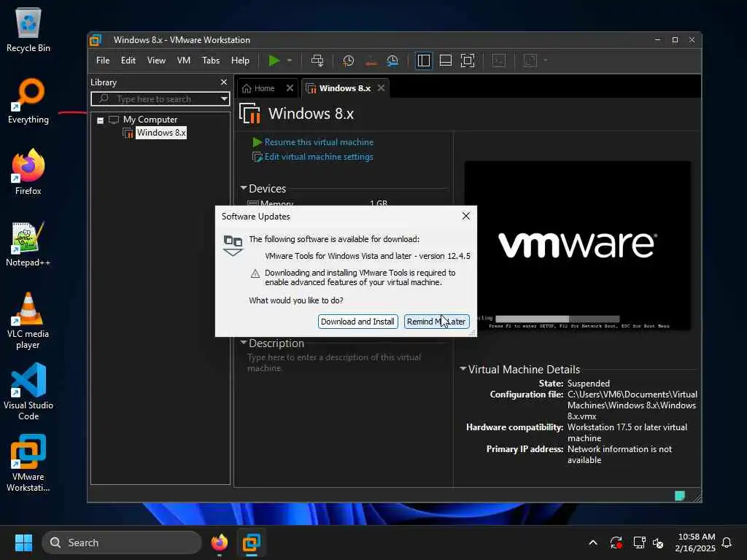
Task: Click the Remind Me Later button
Action: [436, 322]
